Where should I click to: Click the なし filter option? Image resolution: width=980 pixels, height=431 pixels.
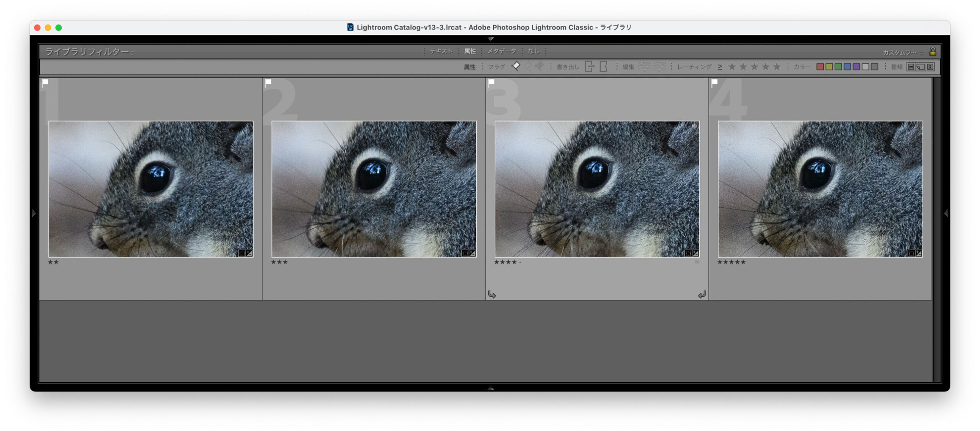click(533, 51)
